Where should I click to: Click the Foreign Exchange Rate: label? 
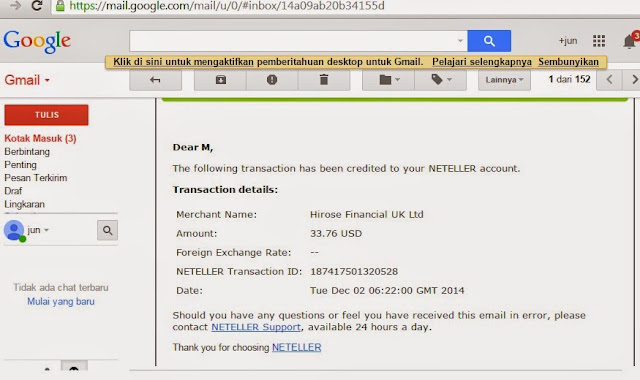click(233, 253)
